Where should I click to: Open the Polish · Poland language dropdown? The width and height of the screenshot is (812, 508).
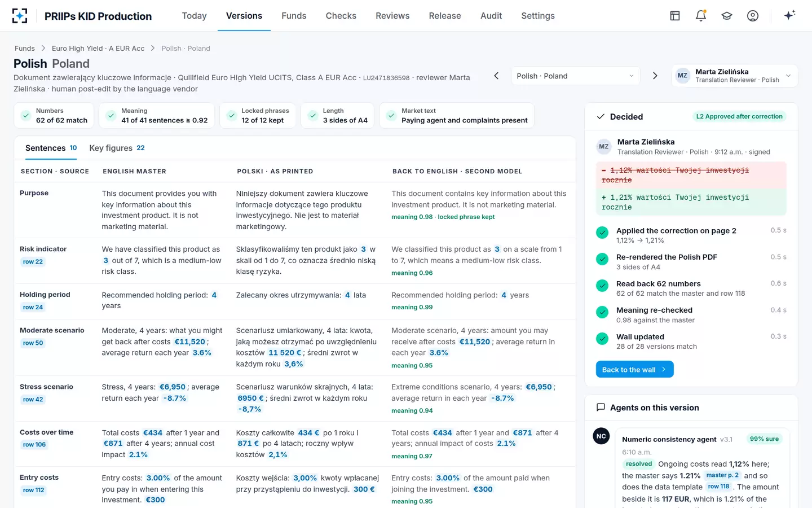click(x=575, y=76)
